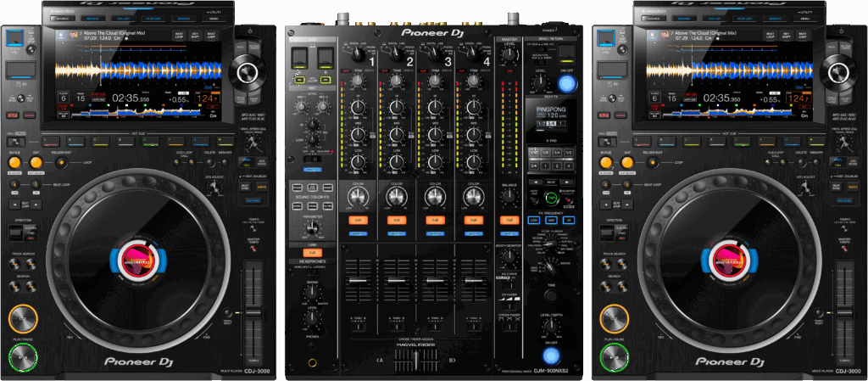This screenshot has height=381, width=868.
Task: Open SEARCH on right deck screen
Action: (x=775, y=19)
